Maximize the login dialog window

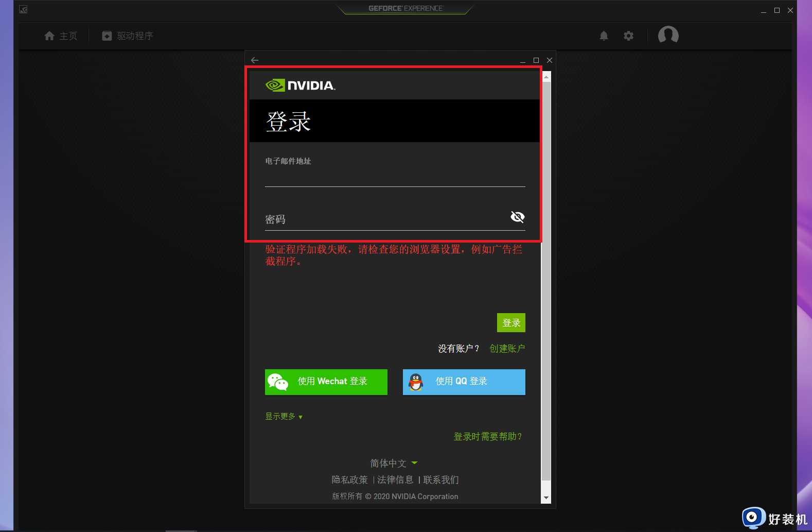(x=536, y=60)
